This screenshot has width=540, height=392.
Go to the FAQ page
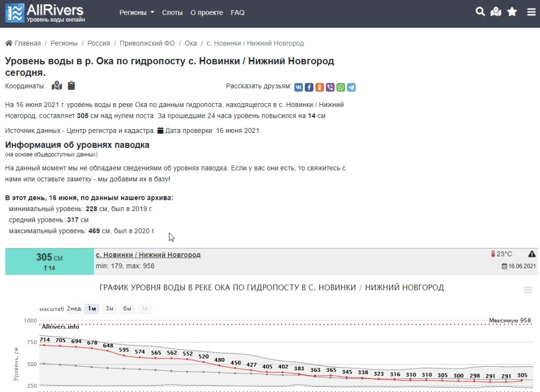238,12
